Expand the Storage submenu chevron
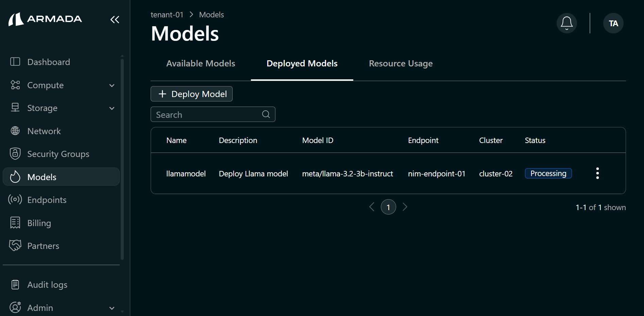The width and height of the screenshot is (644, 316). [x=112, y=108]
